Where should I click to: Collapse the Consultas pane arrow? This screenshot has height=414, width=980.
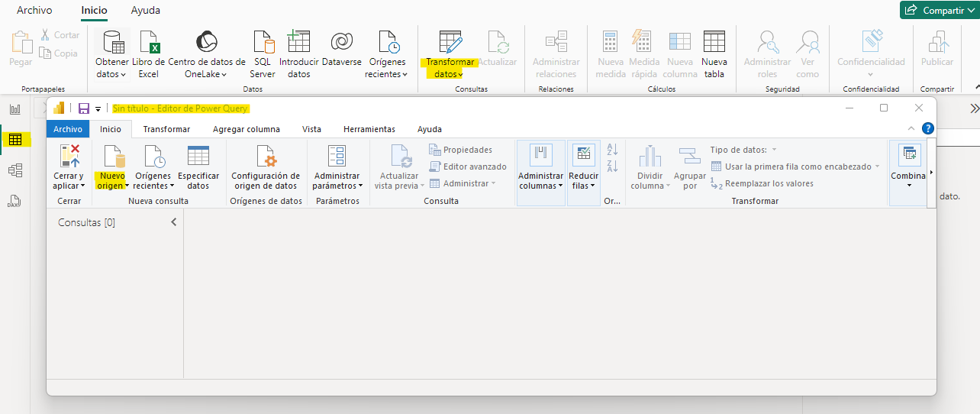click(173, 222)
